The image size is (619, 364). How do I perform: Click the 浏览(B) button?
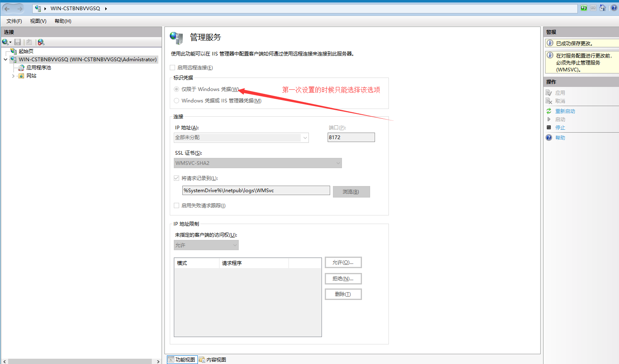coord(351,191)
